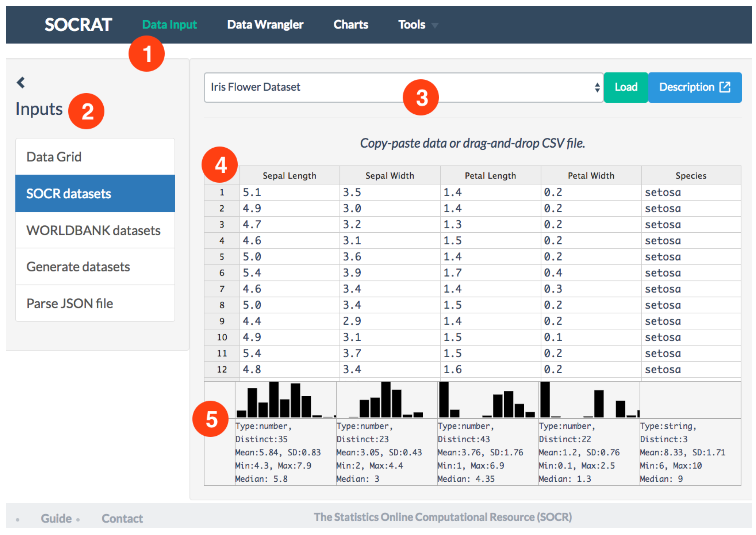Click the SOCRAT logo

tap(78, 25)
